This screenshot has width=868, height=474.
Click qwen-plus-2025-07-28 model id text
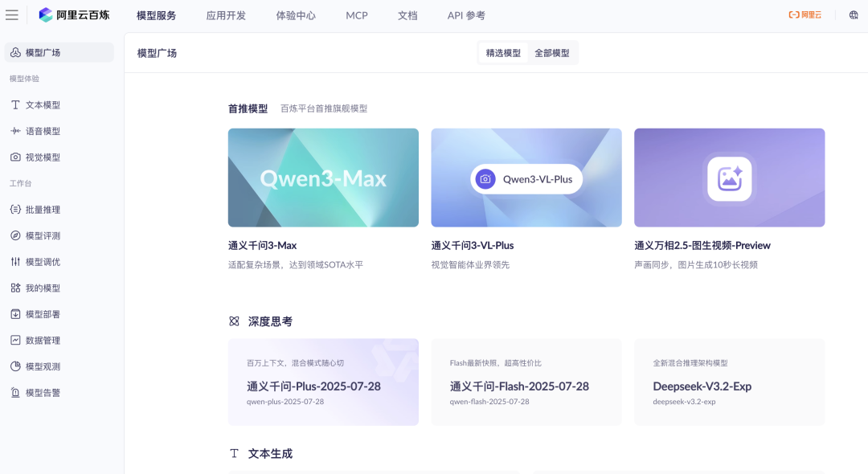pos(285,402)
